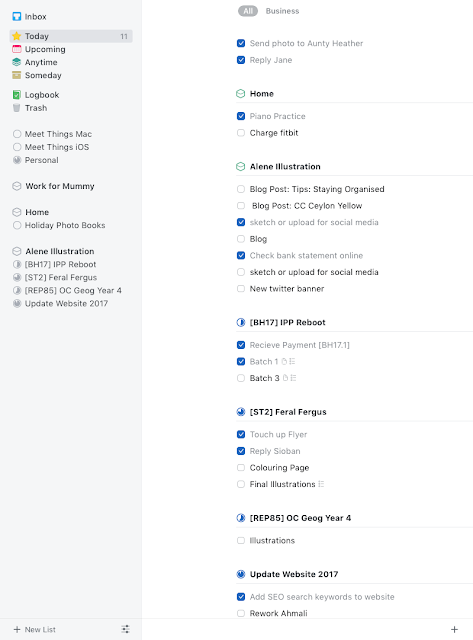Open Work for Mummy area in sidebar
Viewport: 473px width, 640px height.
pos(60,186)
